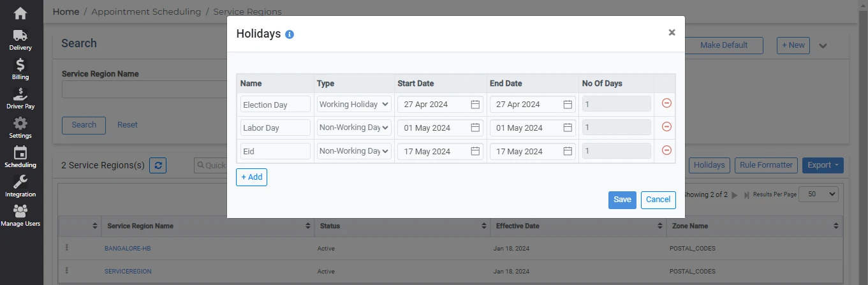
Task: Remove the Election Day holiday row
Action: click(666, 103)
